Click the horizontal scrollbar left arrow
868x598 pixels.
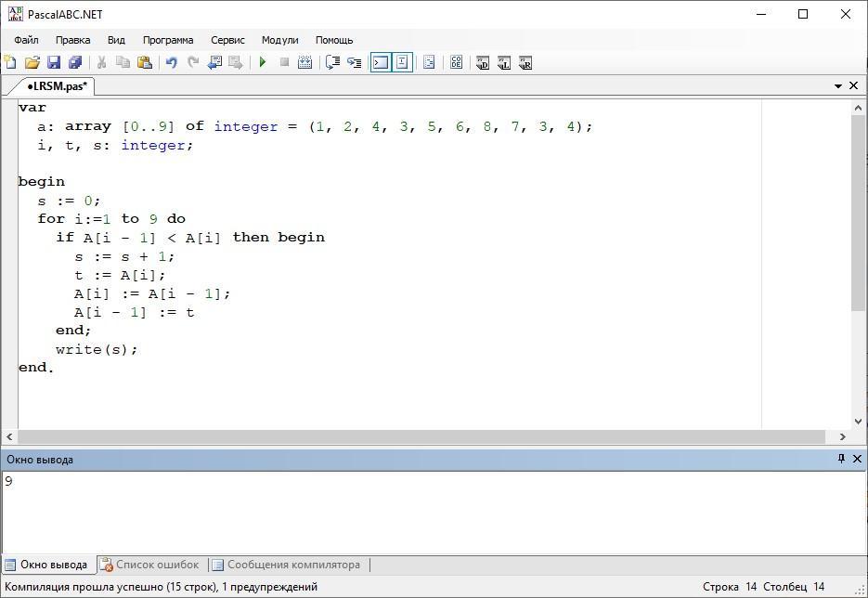coord(9,436)
